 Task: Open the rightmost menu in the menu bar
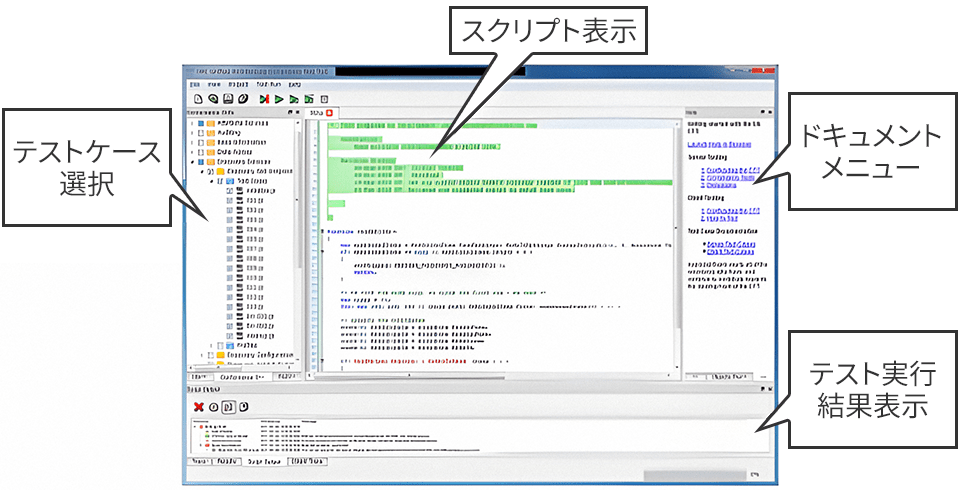click(x=294, y=84)
